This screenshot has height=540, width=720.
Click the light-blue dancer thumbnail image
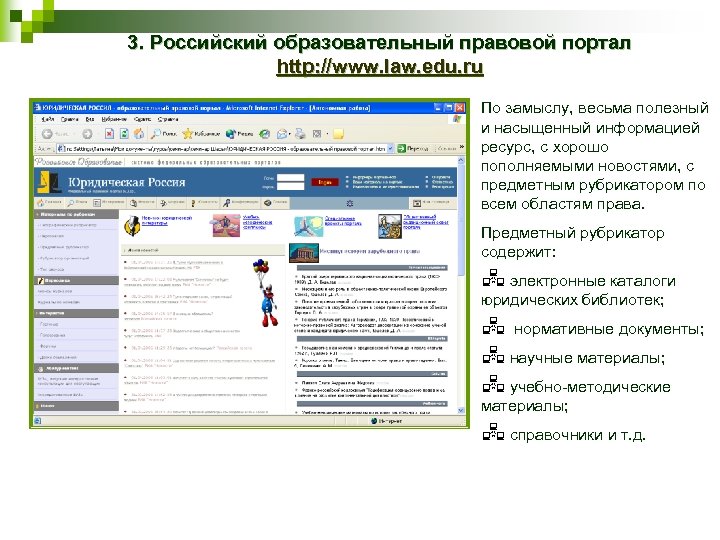point(308,225)
